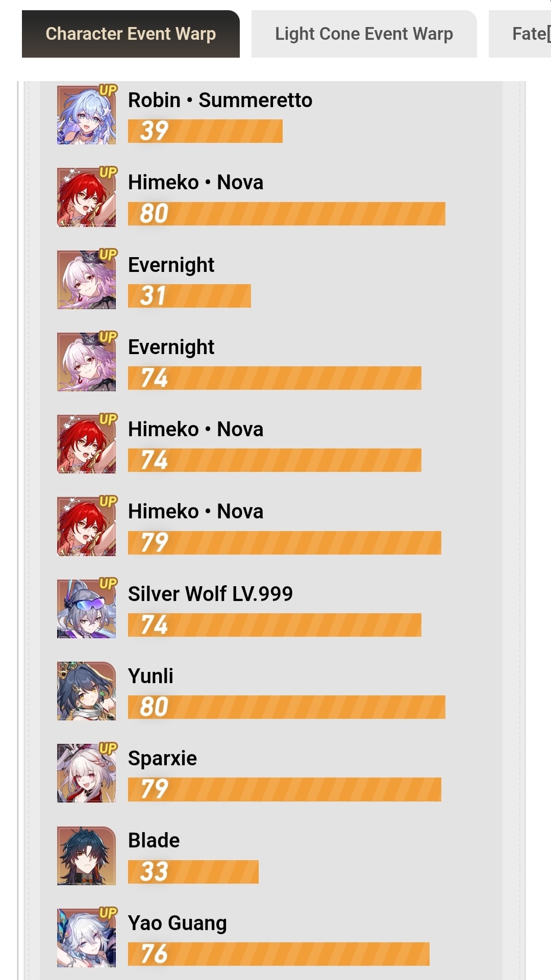551x980 pixels.
Task: Tap the Sparxie character portrait
Action: pos(86,773)
